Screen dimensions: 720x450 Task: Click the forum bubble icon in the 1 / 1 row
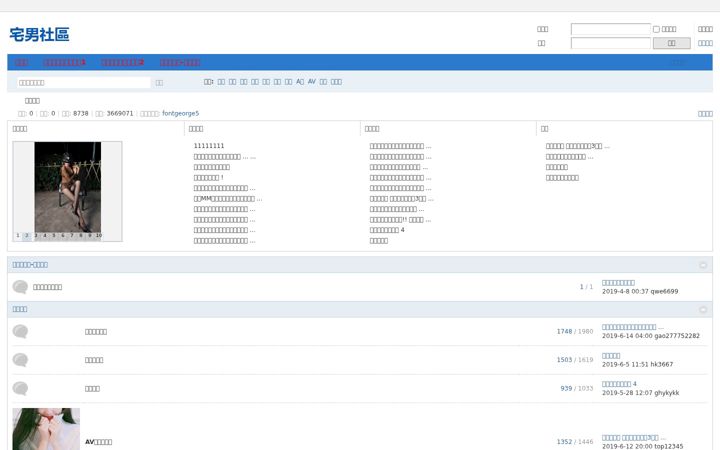(20, 287)
